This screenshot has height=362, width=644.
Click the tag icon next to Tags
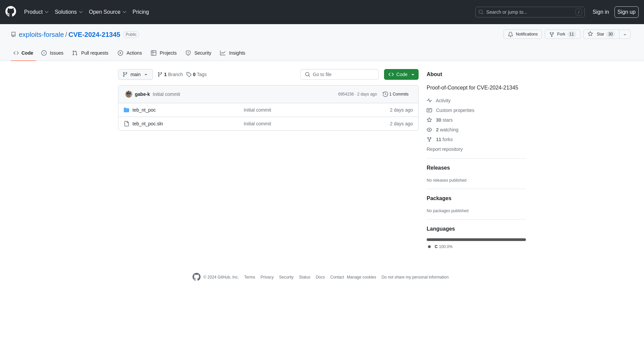[x=189, y=74]
